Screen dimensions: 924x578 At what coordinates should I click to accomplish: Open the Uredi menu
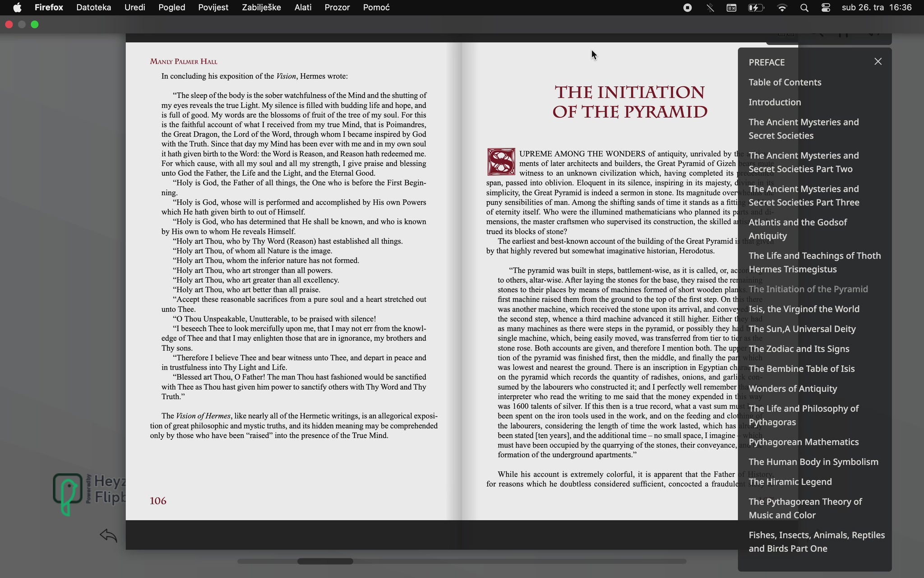(134, 8)
